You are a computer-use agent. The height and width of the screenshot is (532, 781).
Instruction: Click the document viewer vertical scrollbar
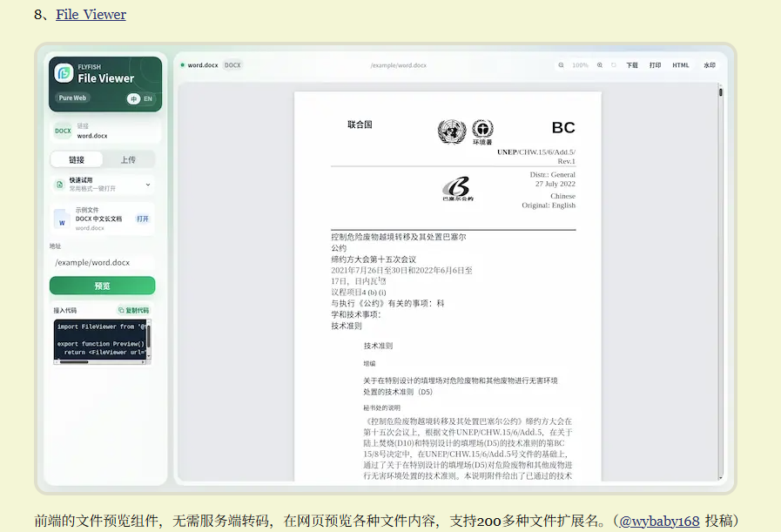720,284
